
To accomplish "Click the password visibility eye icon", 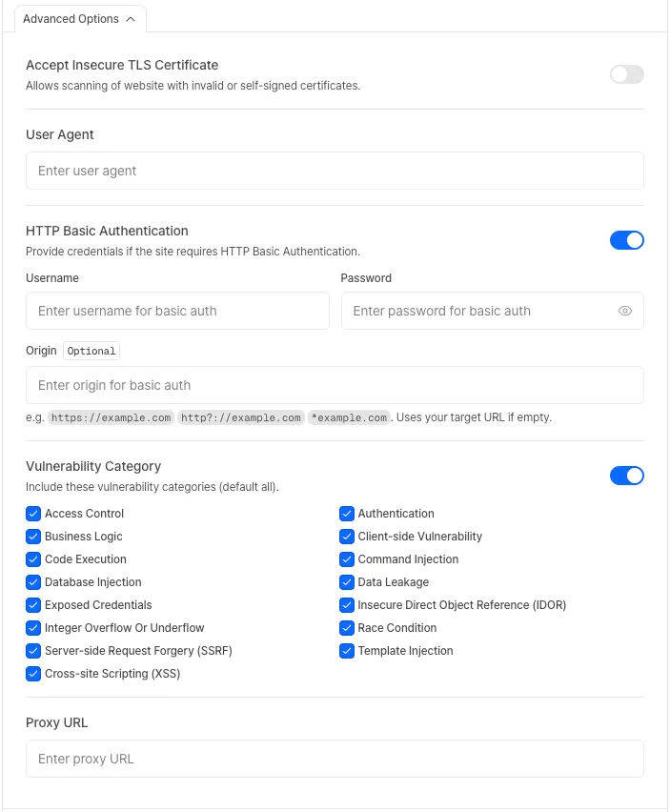I will coord(625,311).
